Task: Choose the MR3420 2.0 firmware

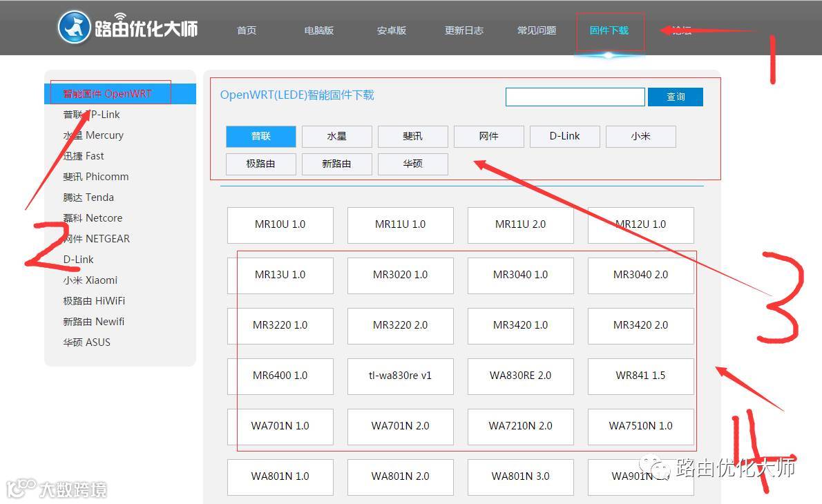Action: (640, 325)
